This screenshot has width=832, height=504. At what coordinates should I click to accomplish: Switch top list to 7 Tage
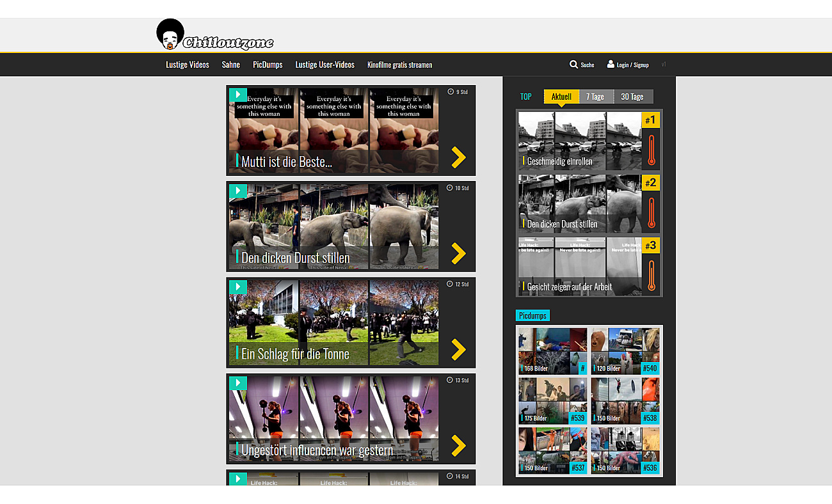(x=596, y=97)
